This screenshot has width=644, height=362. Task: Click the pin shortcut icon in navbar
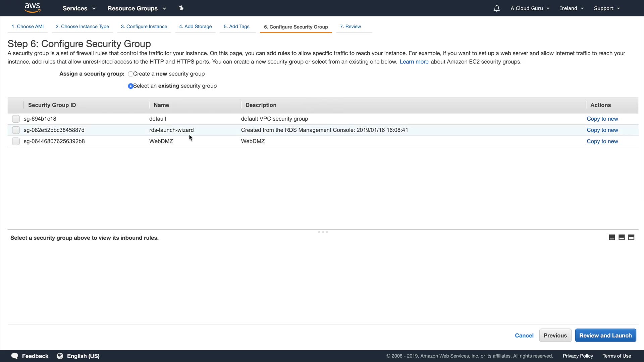pyautogui.click(x=181, y=8)
